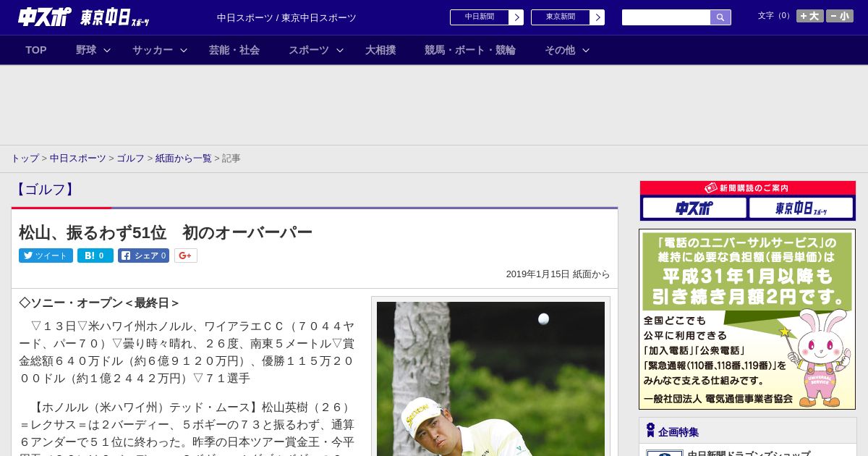868x456 pixels.
Task: Open 野球 navigation menu
Action: pos(86,50)
